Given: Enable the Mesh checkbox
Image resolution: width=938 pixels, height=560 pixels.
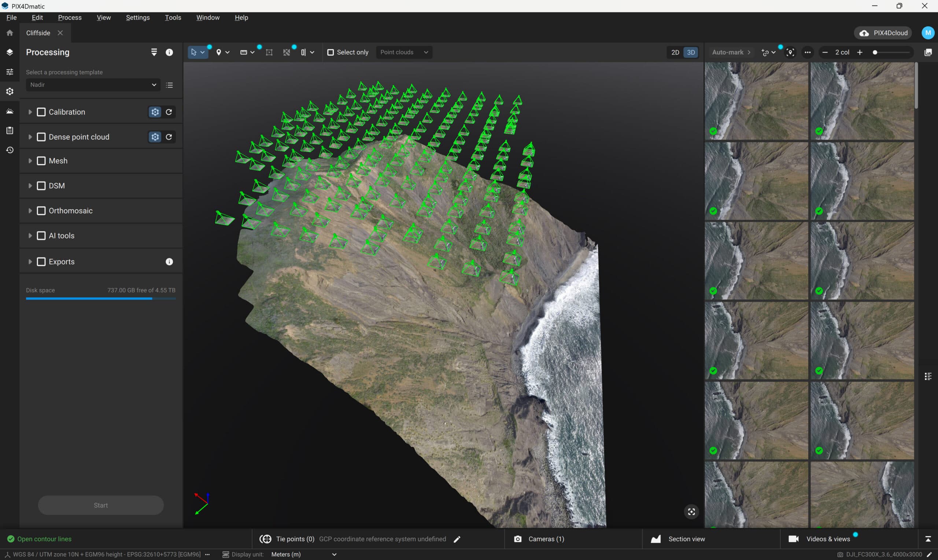Looking at the screenshot, I should coord(41,161).
